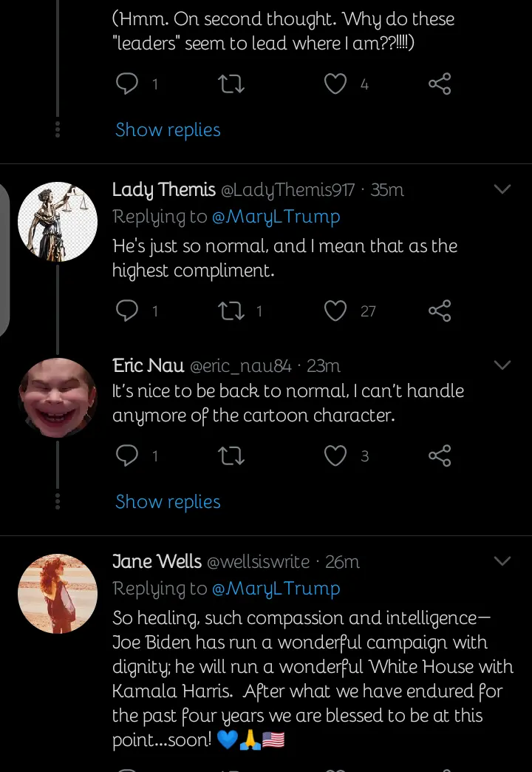Open Lady Themis's statue avatar
532x772 pixels.
coord(58,222)
